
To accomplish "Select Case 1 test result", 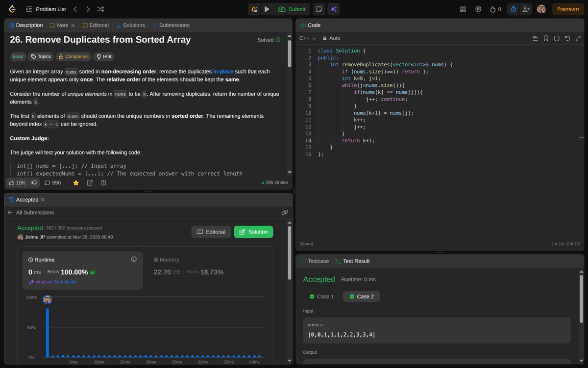I will click(322, 296).
